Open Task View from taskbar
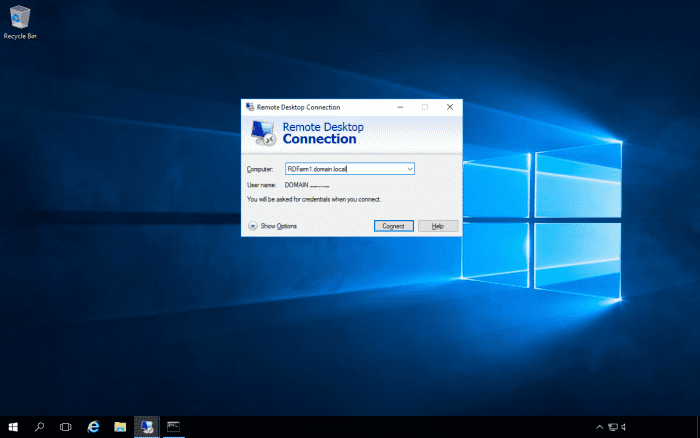700x438 pixels. pyautogui.click(x=66, y=427)
